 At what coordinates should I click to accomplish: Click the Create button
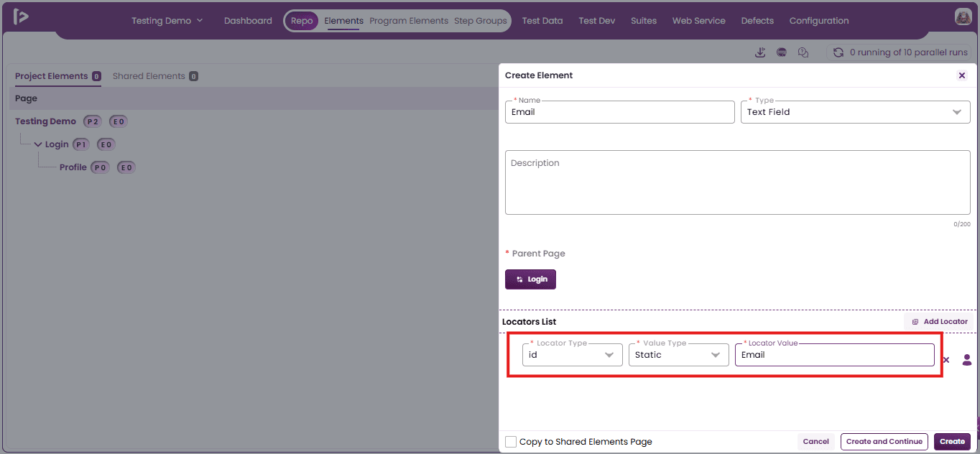(953, 442)
